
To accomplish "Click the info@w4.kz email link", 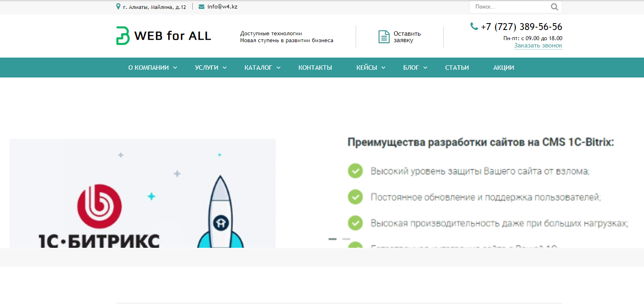I will 222,6.
